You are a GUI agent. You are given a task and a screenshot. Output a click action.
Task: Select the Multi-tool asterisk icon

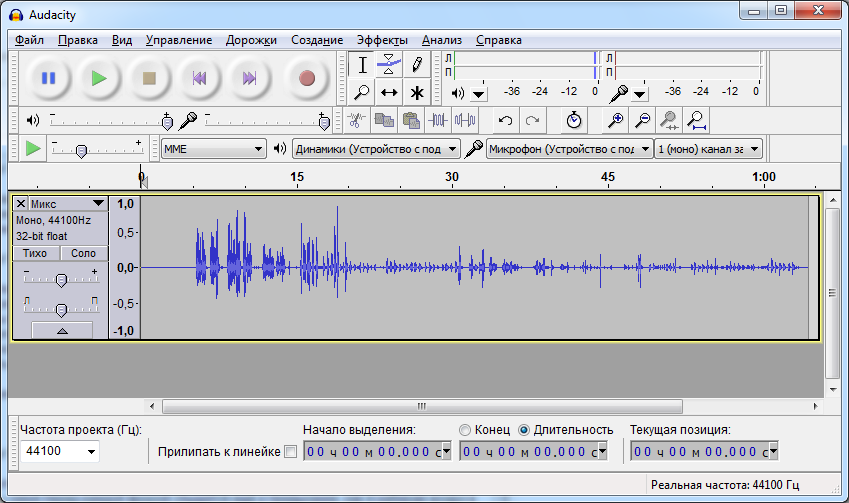(x=417, y=93)
